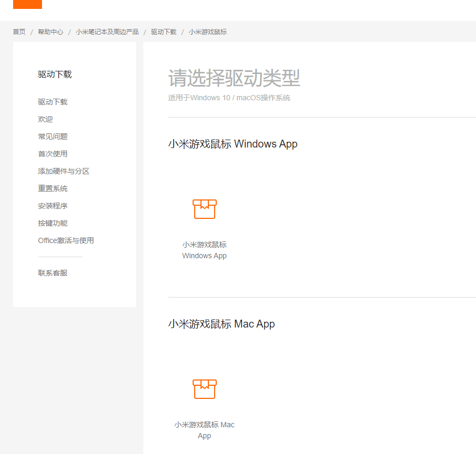476x454 pixels.
Task: Select 首次使用 in the sidebar
Action: click(x=52, y=154)
